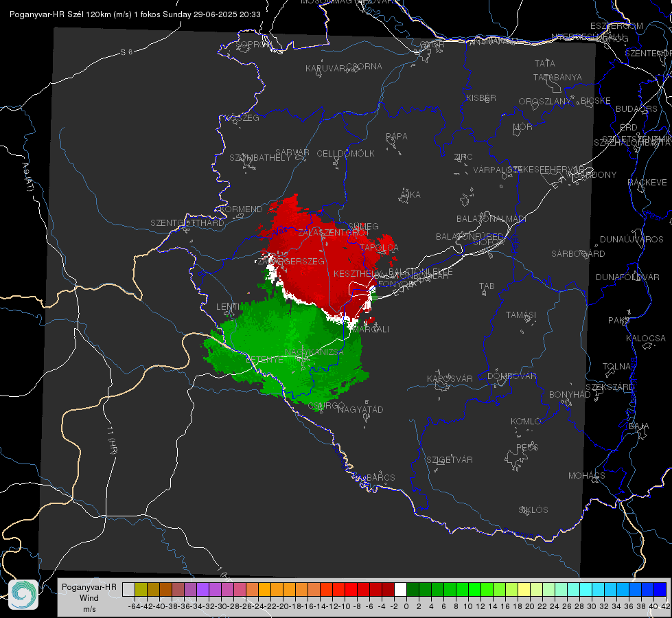The height and width of the screenshot is (618, 672).
Task: Click the swirl logo beside the legend
Action: 23,595
